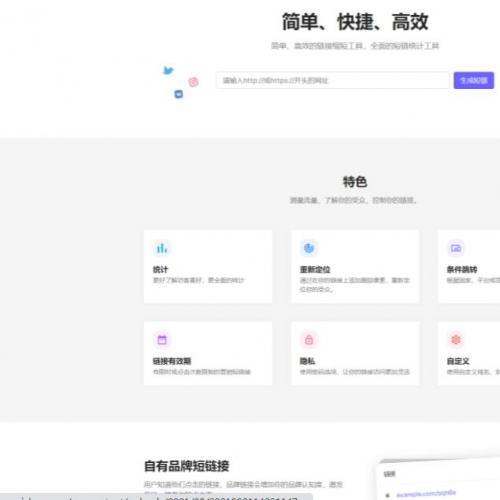Click the 自定义 card title
500x500 pixels.
[x=458, y=361]
